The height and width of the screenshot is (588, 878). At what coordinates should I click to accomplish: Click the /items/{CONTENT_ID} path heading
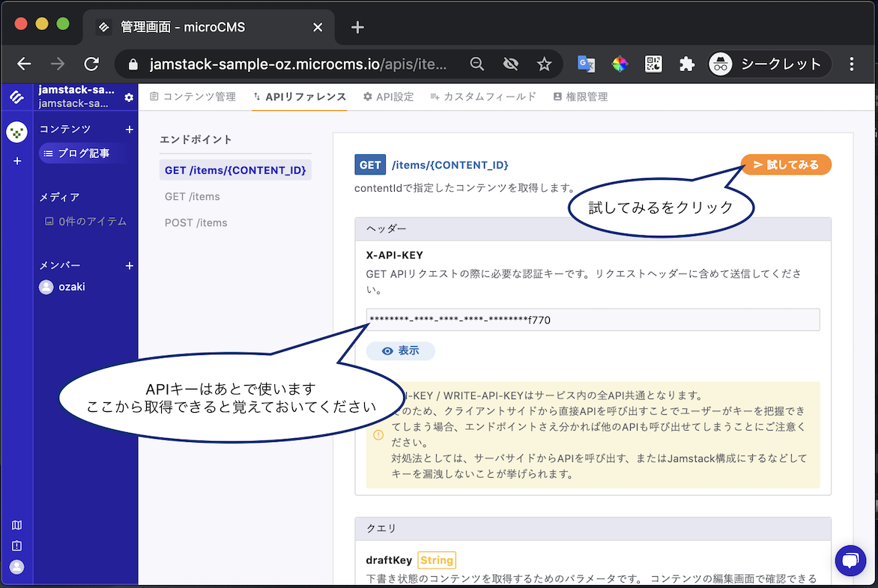tap(450, 165)
